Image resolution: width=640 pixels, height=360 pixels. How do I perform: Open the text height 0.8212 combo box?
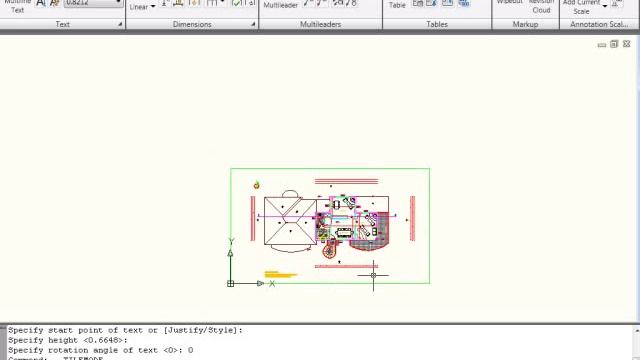[x=93, y=3]
